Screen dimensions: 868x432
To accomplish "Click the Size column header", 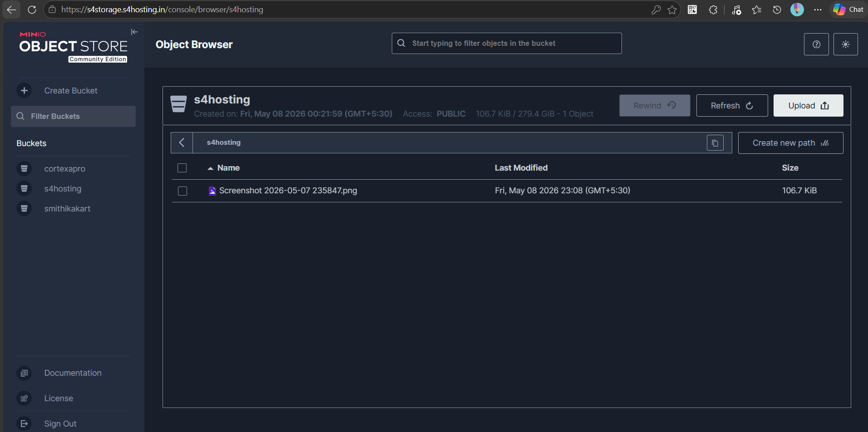I will coord(790,168).
